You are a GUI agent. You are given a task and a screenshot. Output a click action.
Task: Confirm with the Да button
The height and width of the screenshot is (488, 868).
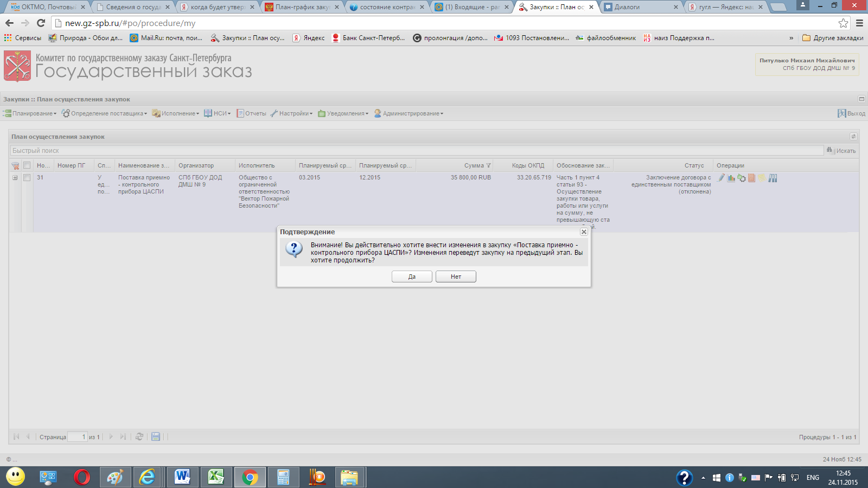click(x=412, y=277)
